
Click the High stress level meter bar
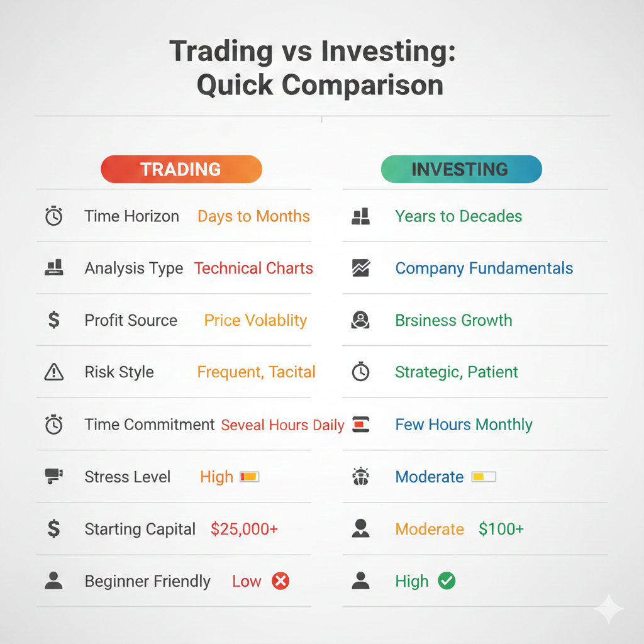[x=249, y=477]
